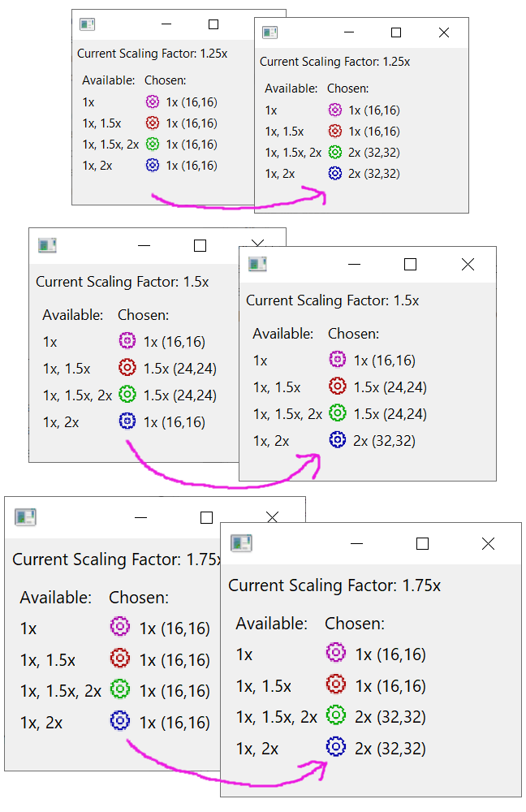526x812 pixels.
Task: Click the "1x, 1.5x, 2x" label in the top-right window
Action: [293, 152]
